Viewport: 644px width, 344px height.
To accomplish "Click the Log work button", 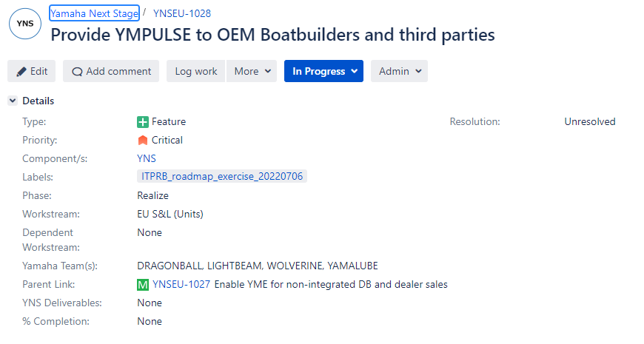I will (196, 71).
